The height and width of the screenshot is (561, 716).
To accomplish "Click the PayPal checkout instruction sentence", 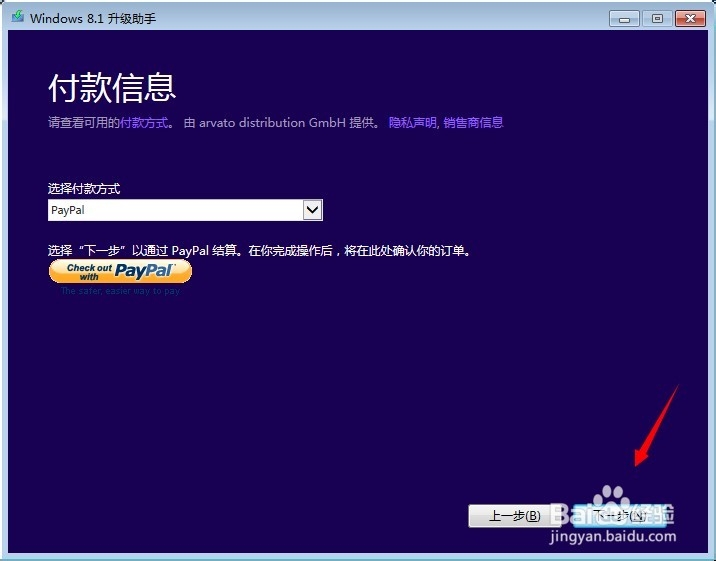I will (x=259, y=251).
